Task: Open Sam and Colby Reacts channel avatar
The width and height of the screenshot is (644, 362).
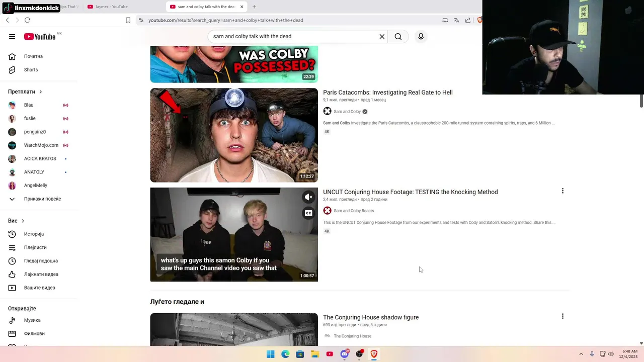Action: (x=327, y=211)
